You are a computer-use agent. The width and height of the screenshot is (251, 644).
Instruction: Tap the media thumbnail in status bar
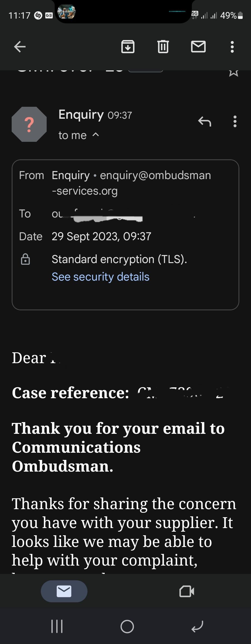coord(66,12)
